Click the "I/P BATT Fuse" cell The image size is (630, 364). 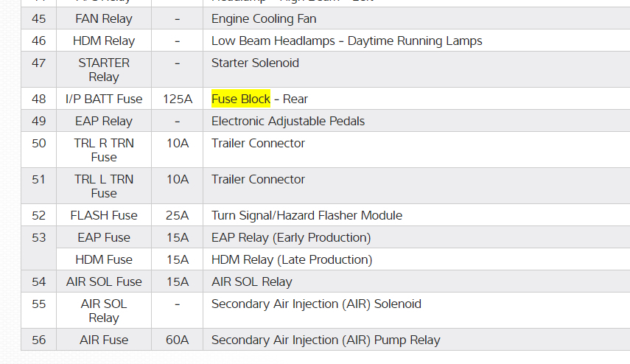point(103,99)
